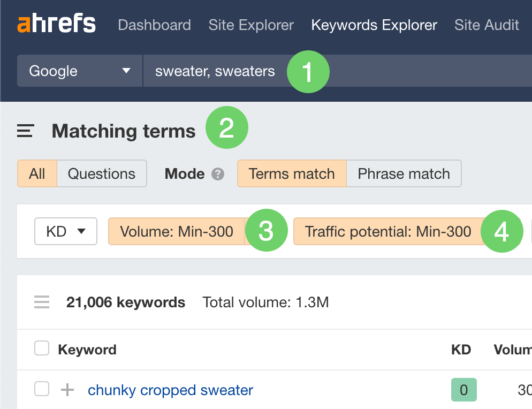532x409 pixels.
Task: Expand the KD filter dropdown
Action: pos(66,231)
